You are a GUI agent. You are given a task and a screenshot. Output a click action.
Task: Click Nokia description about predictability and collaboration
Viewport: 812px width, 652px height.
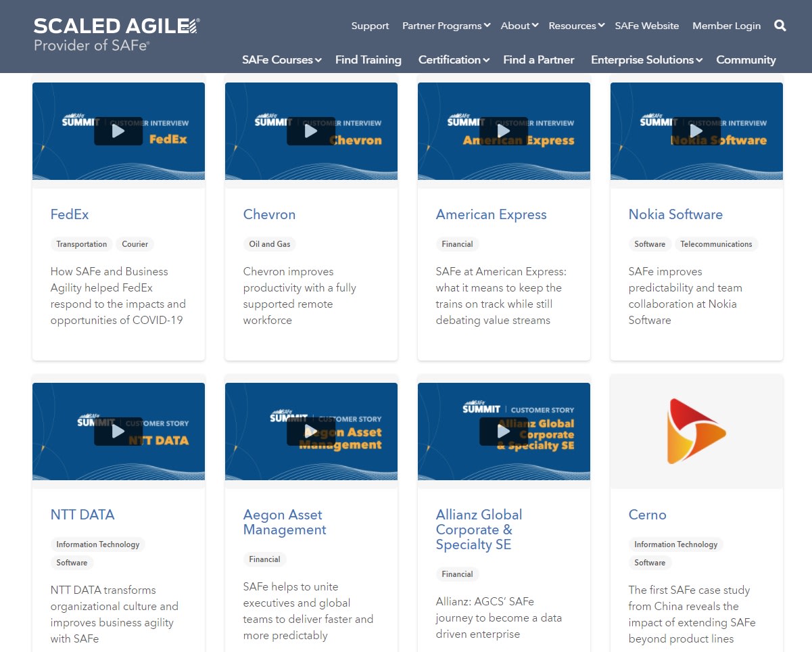pyautogui.click(x=686, y=296)
